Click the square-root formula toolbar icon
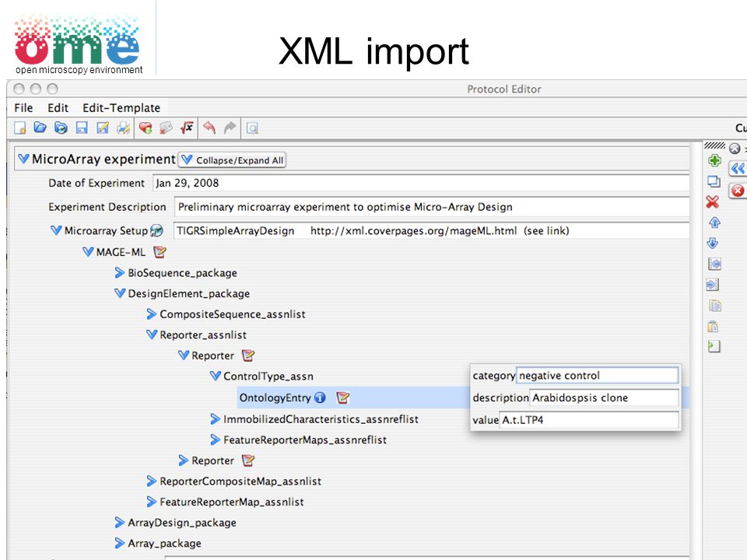Image resolution: width=747 pixels, height=560 pixels. point(187,128)
